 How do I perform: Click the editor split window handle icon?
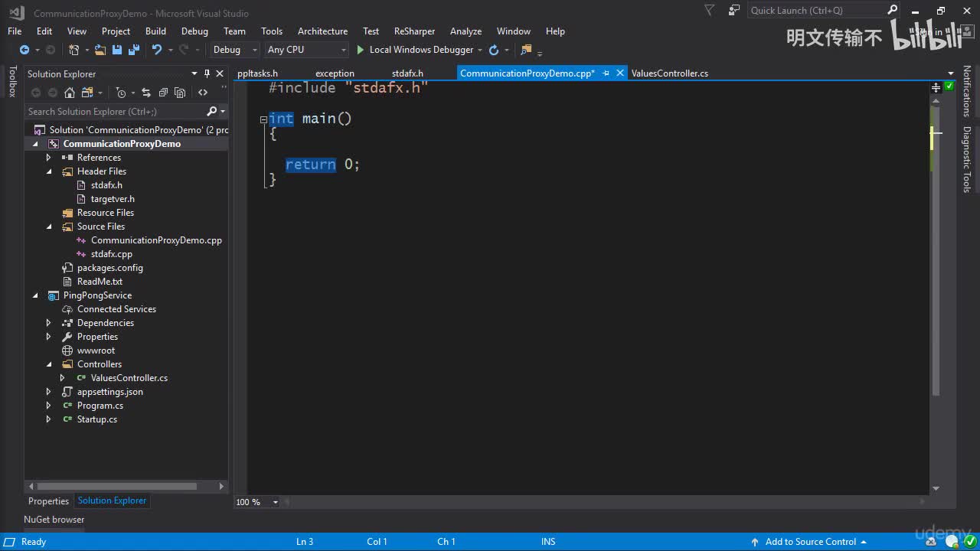coord(936,87)
